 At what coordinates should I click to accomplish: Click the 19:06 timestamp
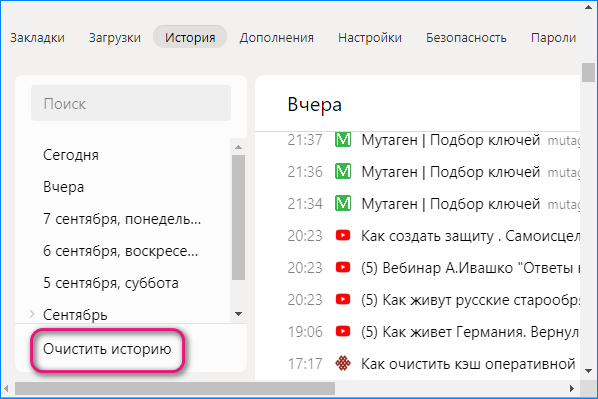pyautogui.click(x=305, y=332)
